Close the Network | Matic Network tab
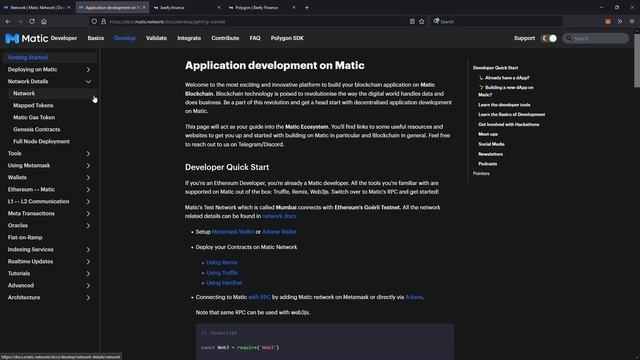Viewport: 640px width, 360px height. (69, 7)
